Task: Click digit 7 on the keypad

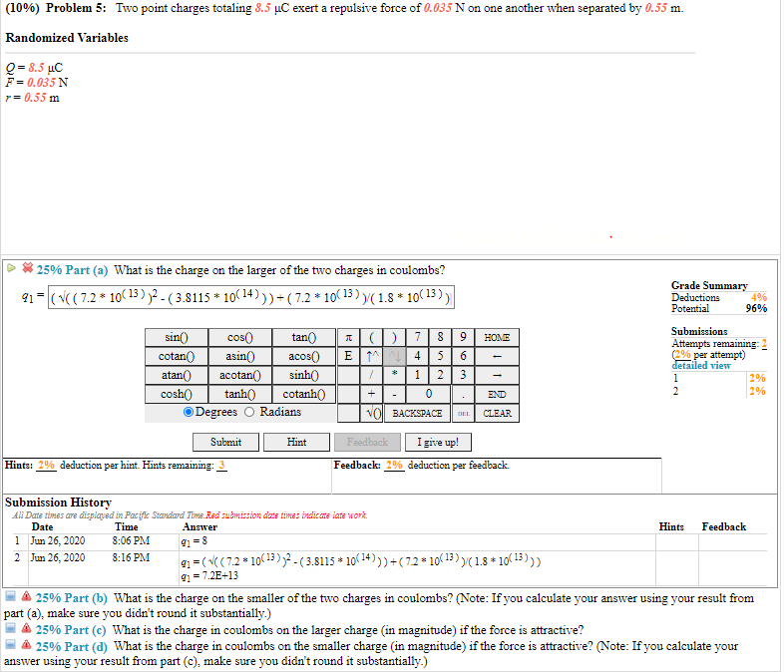Action: (418, 337)
